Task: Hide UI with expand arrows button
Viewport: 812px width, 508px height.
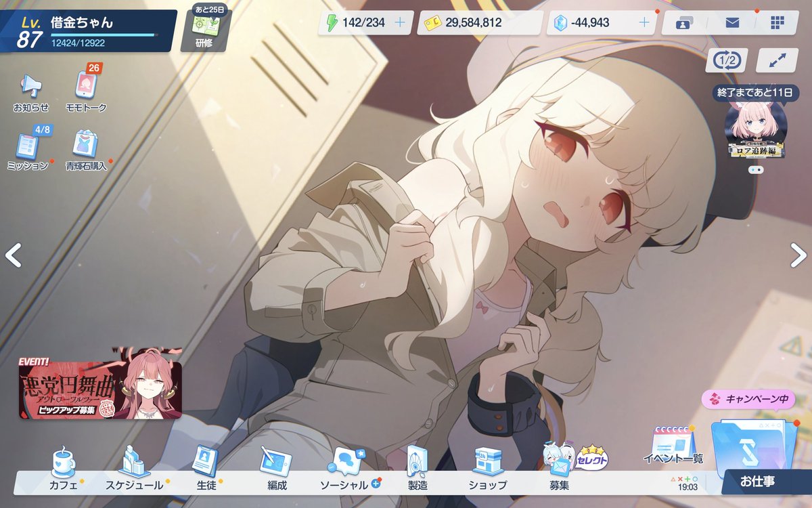Action: [x=777, y=61]
